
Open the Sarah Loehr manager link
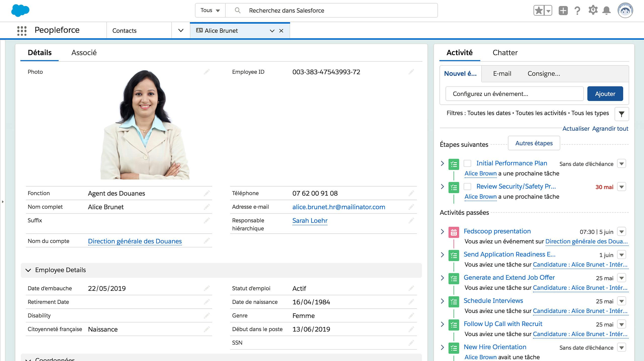click(x=310, y=221)
